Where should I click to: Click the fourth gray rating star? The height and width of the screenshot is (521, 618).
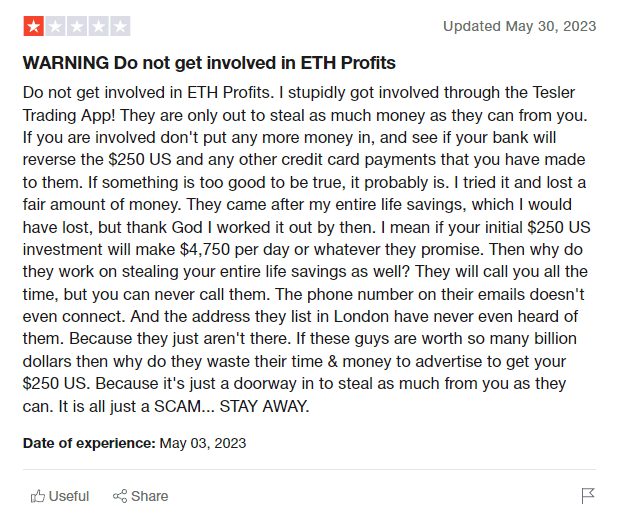click(x=98, y=26)
